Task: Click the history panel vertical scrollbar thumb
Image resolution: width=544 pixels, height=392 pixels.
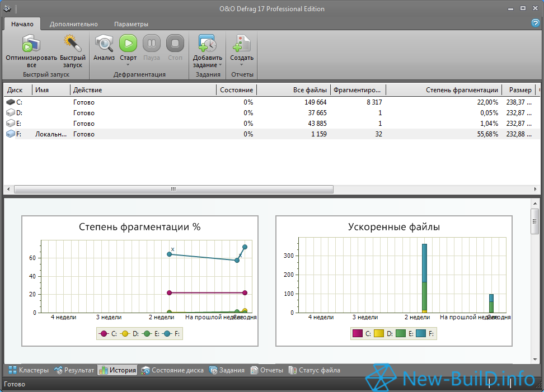Action: tap(534, 221)
